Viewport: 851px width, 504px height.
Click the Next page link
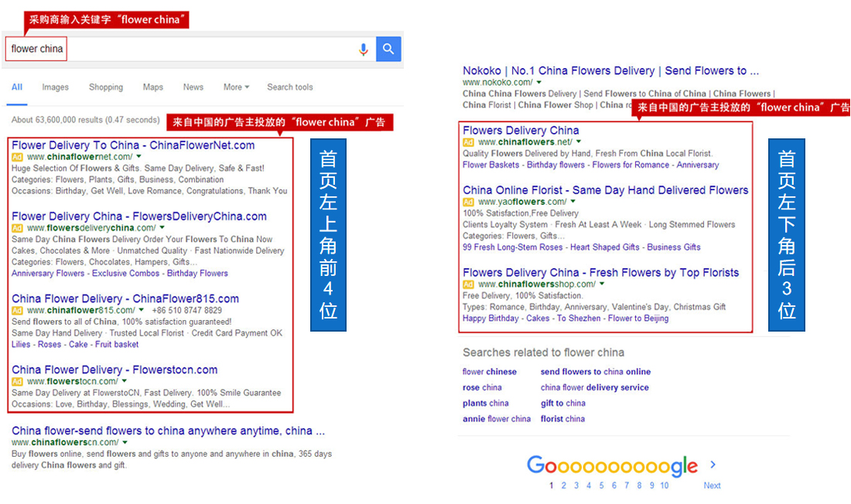[x=712, y=485]
